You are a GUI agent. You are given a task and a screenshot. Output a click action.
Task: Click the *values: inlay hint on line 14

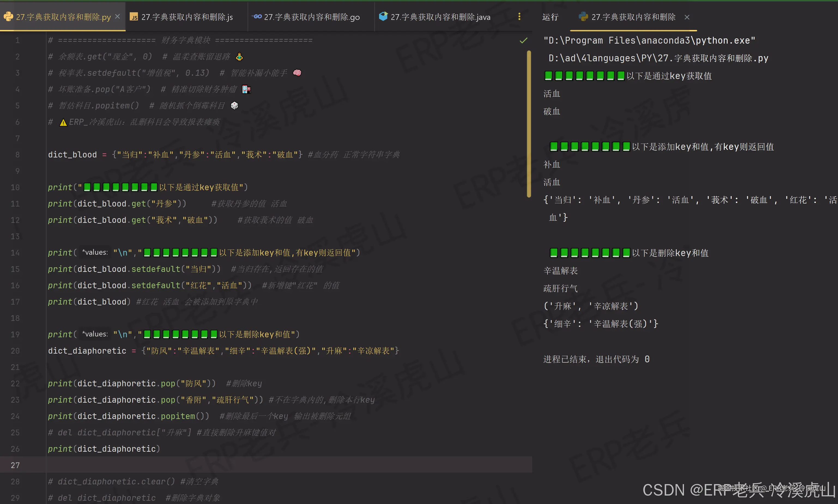coord(95,252)
